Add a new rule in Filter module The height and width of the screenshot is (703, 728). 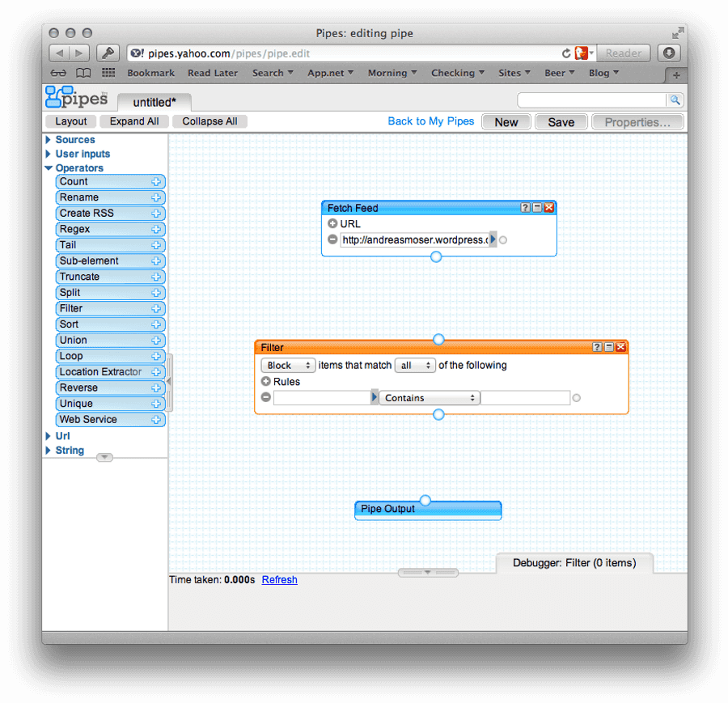(x=266, y=382)
